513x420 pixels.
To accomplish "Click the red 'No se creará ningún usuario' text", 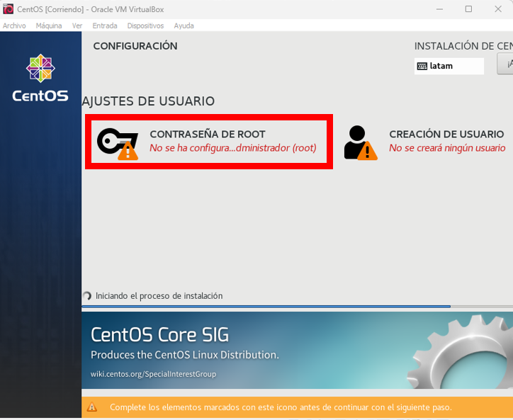I will click(x=447, y=148).
